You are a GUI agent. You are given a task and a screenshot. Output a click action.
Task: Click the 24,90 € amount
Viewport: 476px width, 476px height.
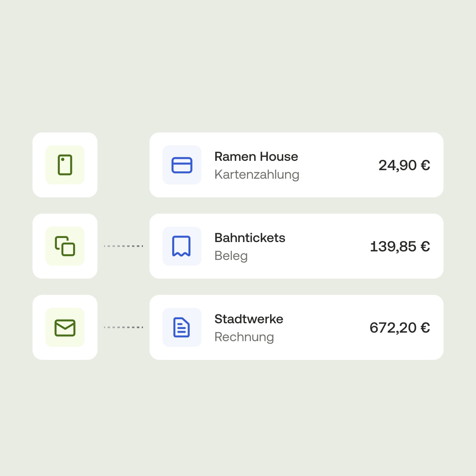click(404, 165)
